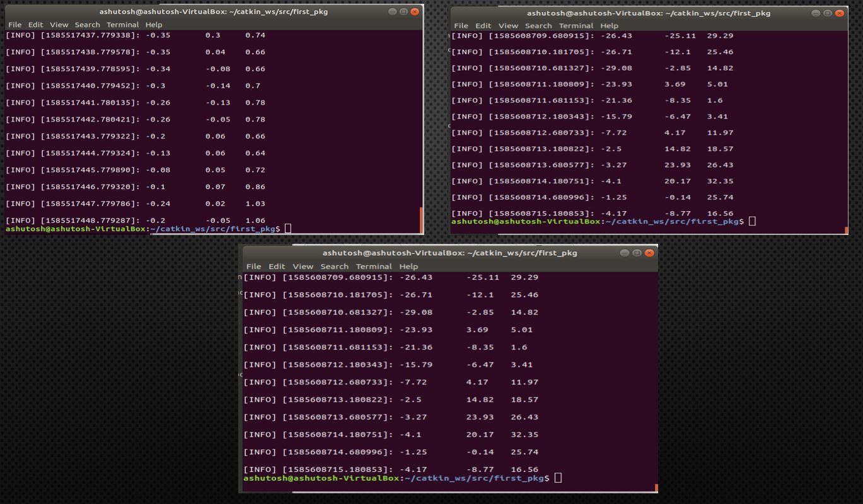The image size is (863, 504).
Task: Select log line with timestamp 1585517445.779890
Action: 136,169
